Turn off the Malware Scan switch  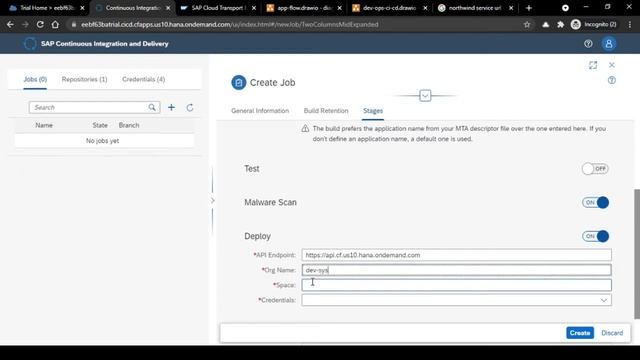(595, 202)
